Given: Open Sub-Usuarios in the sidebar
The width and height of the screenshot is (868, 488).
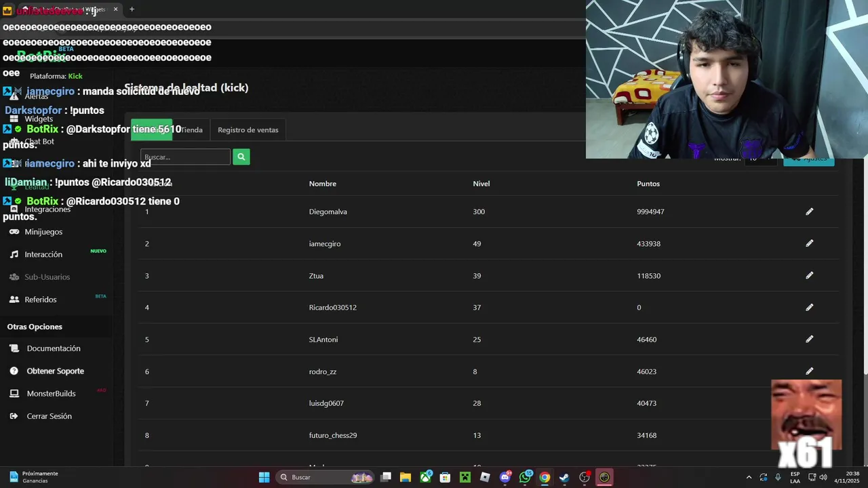Looking at the screenshot, I should click(x=47, y=277).
